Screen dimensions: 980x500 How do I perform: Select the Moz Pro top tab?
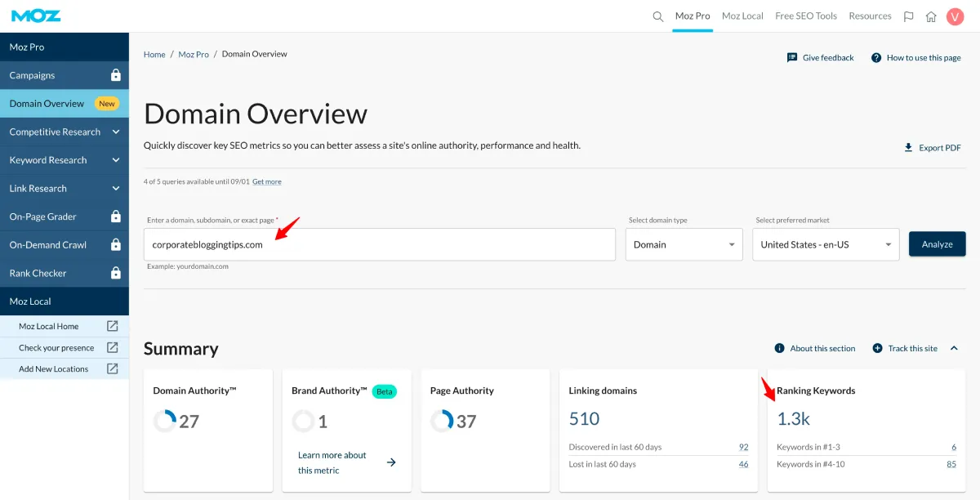click(693, 16)
